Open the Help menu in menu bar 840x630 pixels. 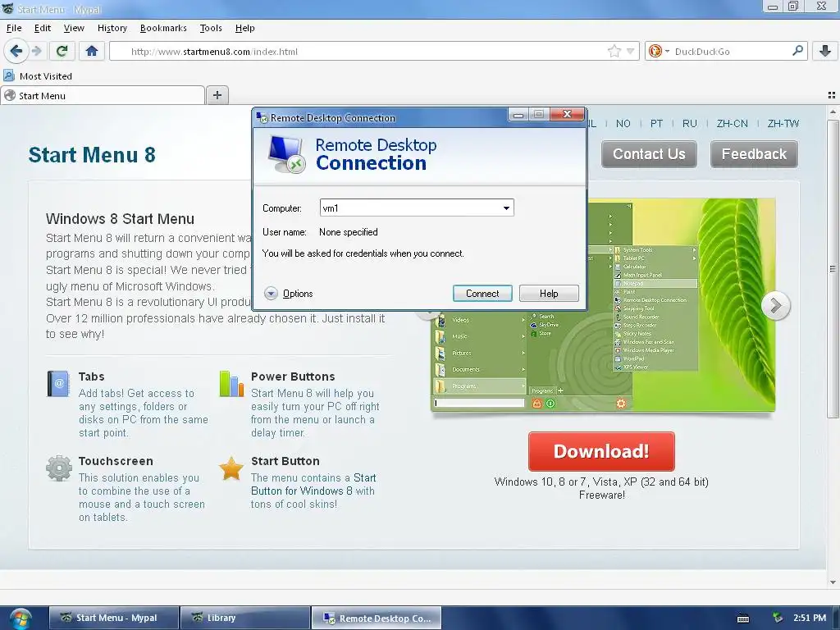point(244,28)
